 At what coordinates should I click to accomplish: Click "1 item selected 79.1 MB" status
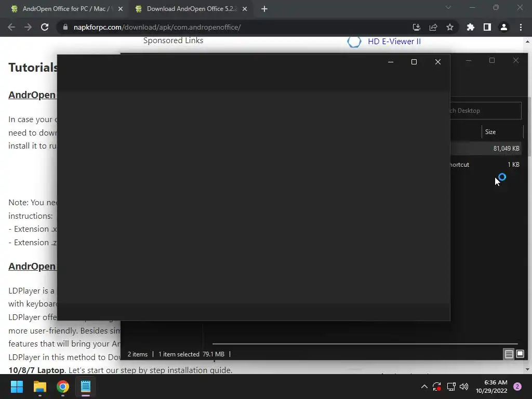[x=191, y=354]
